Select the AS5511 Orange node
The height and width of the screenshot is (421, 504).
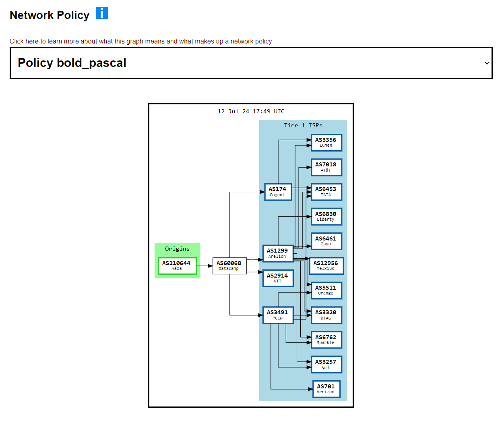coord(326,290)
